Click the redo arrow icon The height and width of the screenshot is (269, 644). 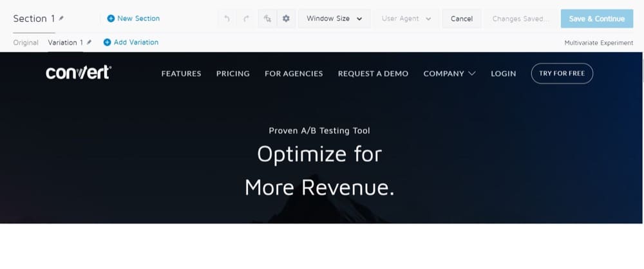(246, 19)
